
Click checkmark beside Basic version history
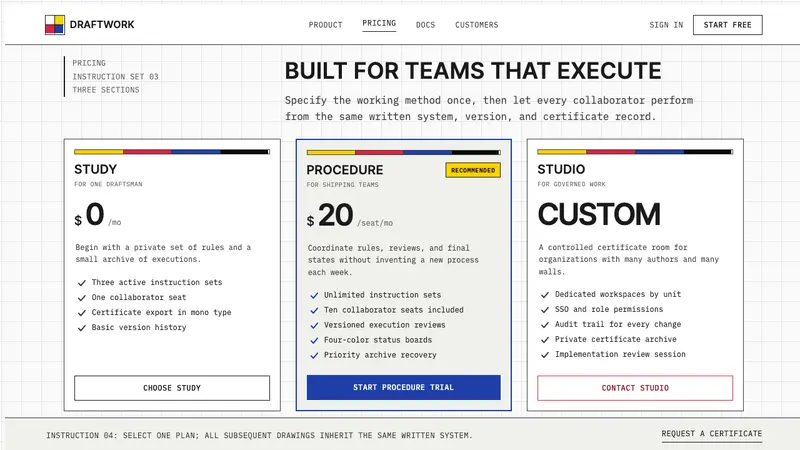point(82,328)
